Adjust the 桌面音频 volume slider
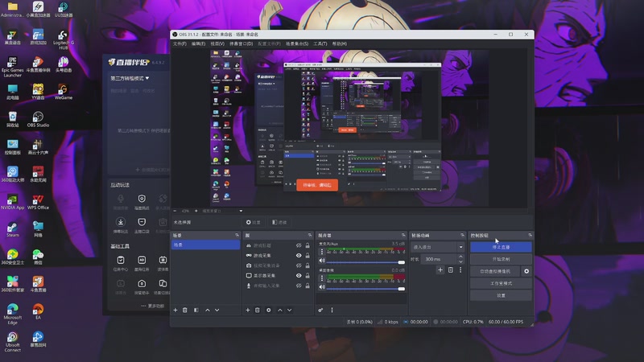 365,289
